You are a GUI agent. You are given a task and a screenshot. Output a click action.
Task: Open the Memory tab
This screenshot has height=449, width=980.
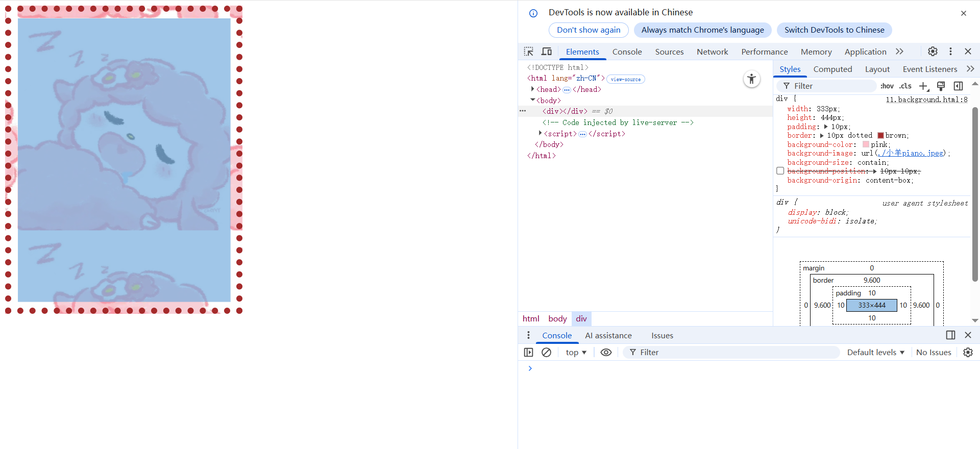pyautogui.click(x=816, y=52)
